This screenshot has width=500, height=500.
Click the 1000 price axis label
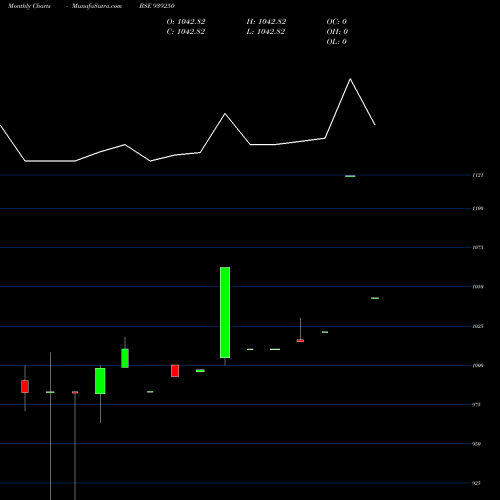click(x=478, y=365)
